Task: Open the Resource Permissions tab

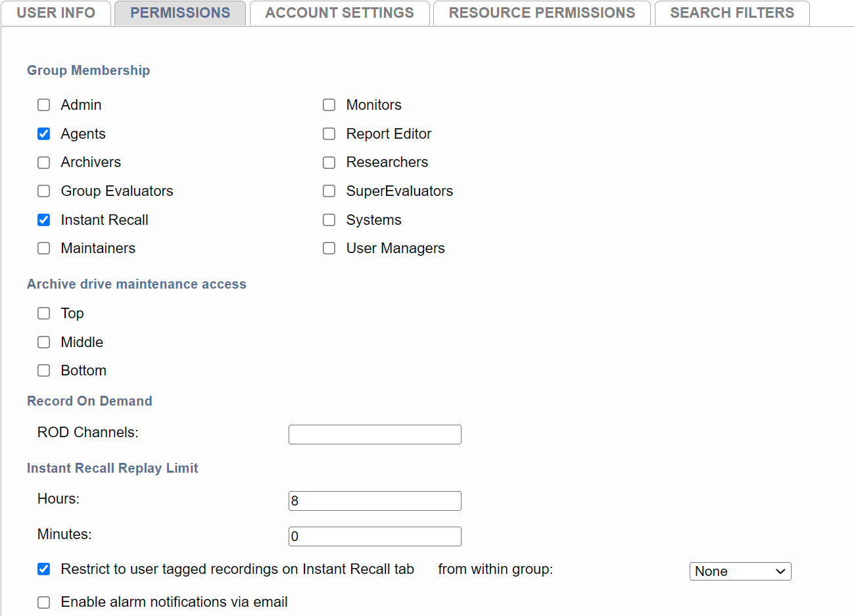Action: point(541,12)
